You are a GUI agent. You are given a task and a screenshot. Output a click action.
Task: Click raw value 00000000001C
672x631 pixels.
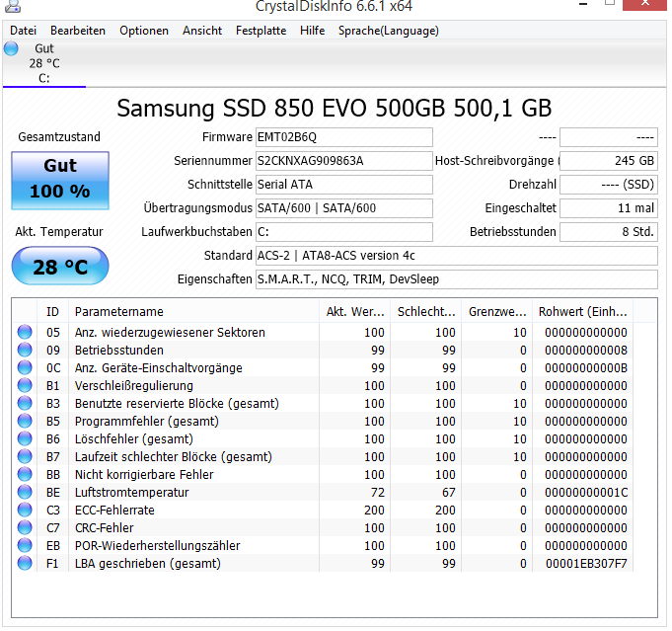(x=586, y=493)
